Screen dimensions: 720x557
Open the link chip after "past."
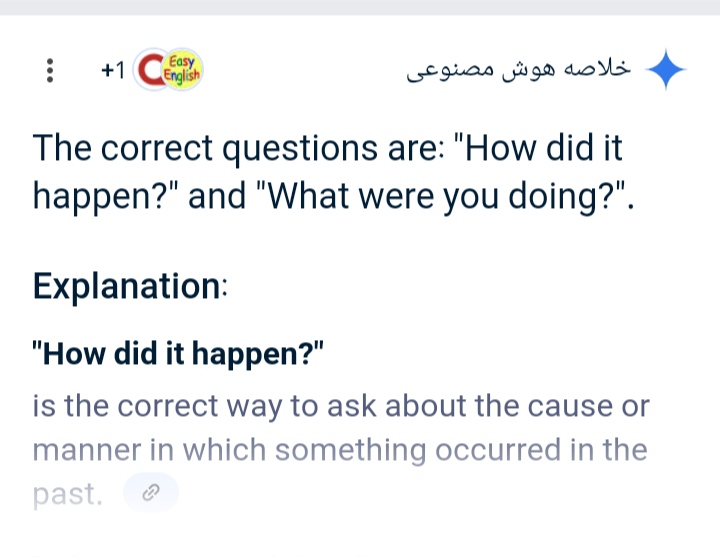click(x=151, y=493)
